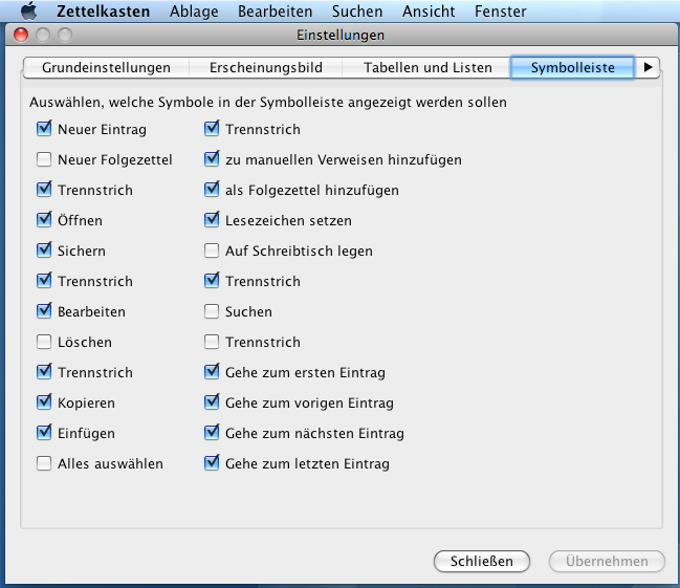This screenshot has width=680, height=588.
Task: Open the Ablage menu
Action: tap(194, 11)
